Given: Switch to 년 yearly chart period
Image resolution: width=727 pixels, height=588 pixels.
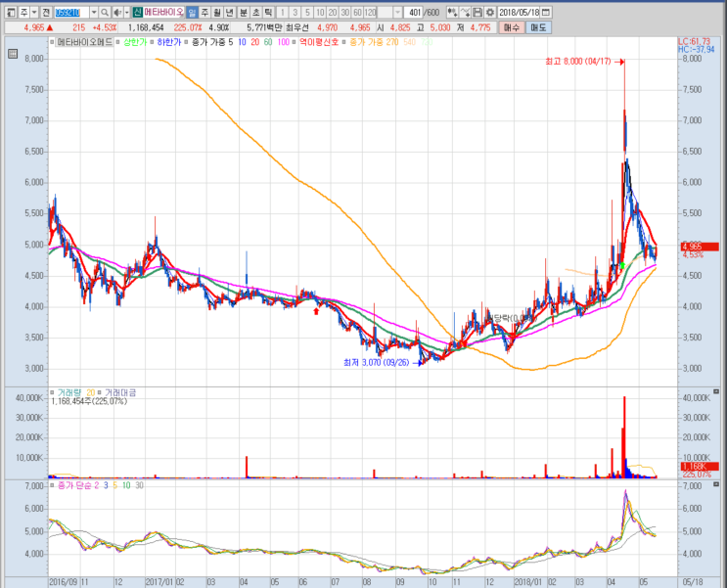Looking at the screenshot, I should coord(230,13).
